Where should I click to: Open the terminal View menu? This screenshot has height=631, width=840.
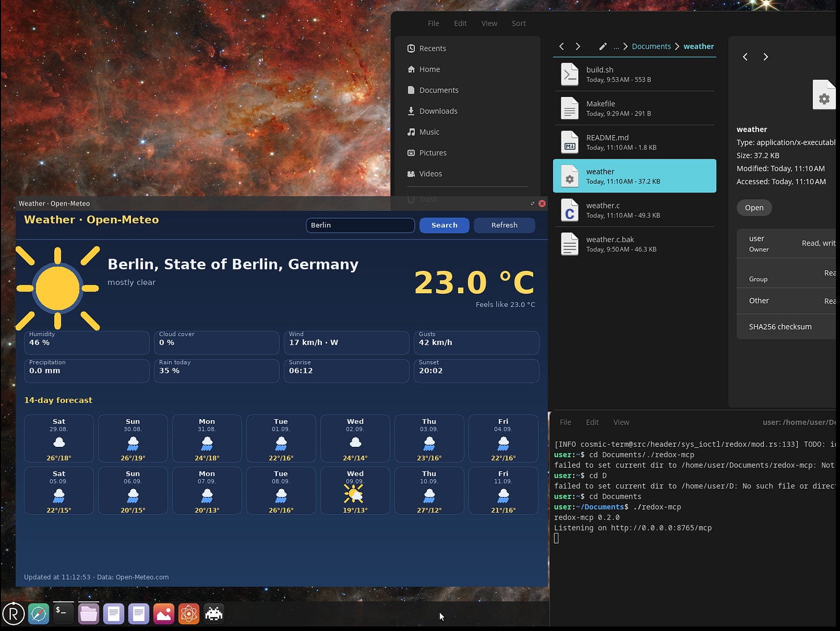621,422
